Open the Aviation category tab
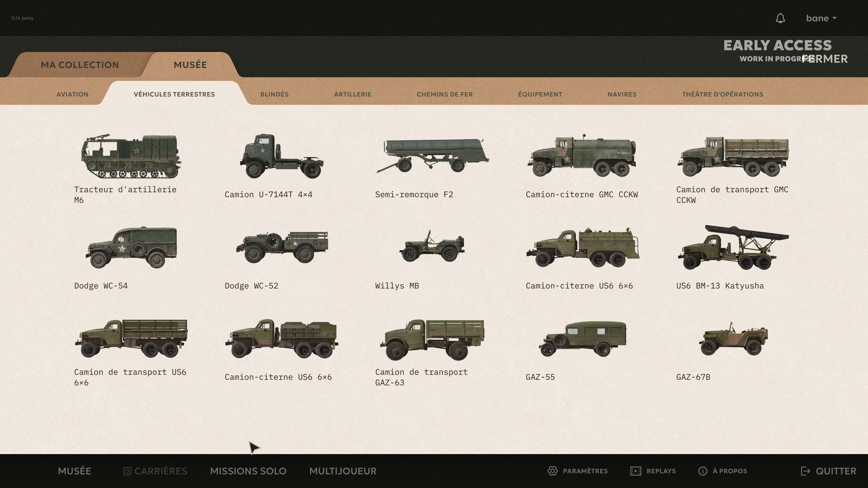 click(72, 94)
